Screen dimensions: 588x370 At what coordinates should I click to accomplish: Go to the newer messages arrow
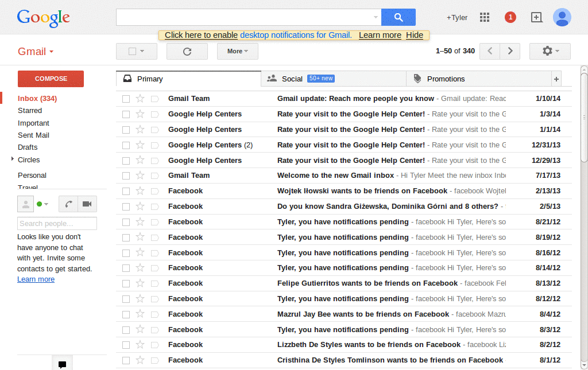(x=490, y=51)
